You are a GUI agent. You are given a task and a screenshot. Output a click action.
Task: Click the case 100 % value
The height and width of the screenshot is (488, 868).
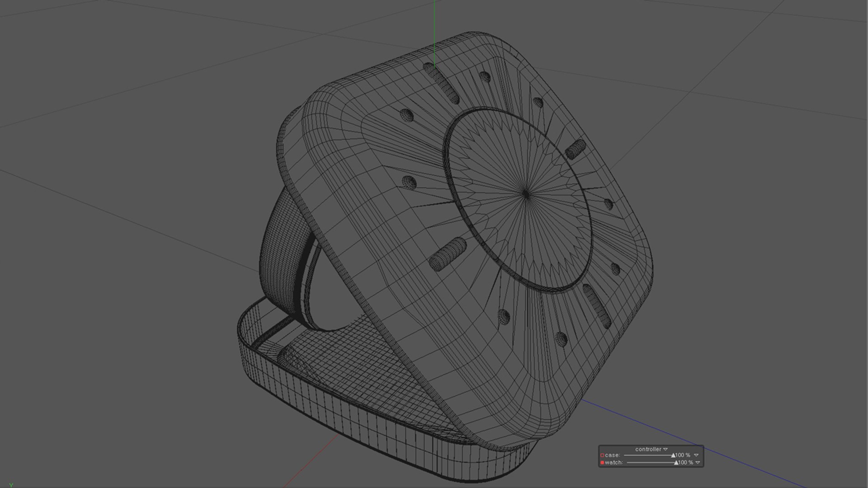[x=683, y=455]
